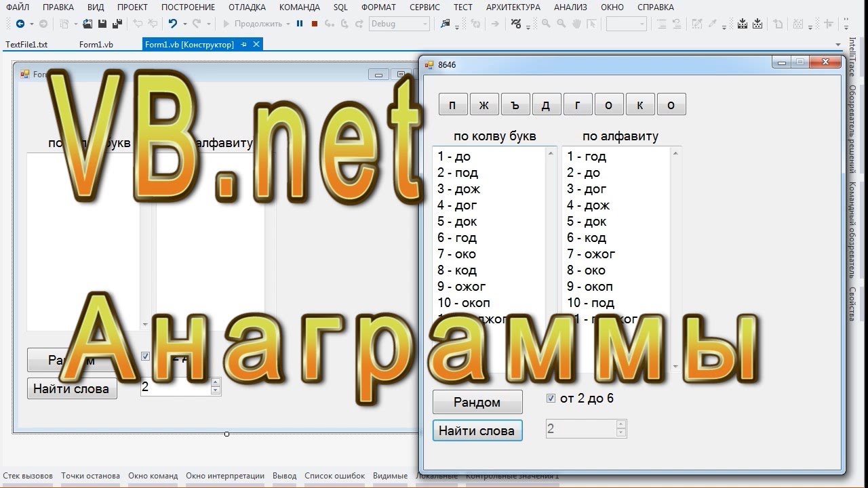Screen dimensions: 868x488
Task: Open the ОТЛАДКА menu
Action: tap(246, 7)
